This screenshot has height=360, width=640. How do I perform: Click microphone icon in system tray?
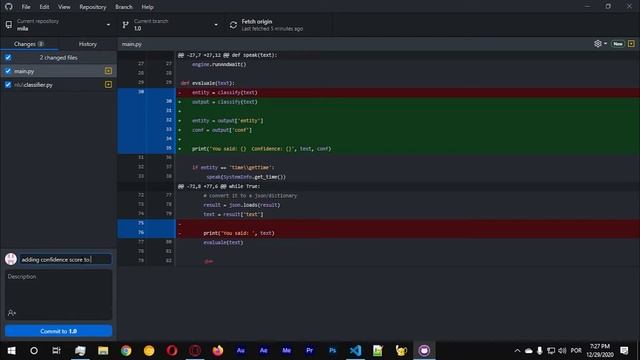[540, 351]
